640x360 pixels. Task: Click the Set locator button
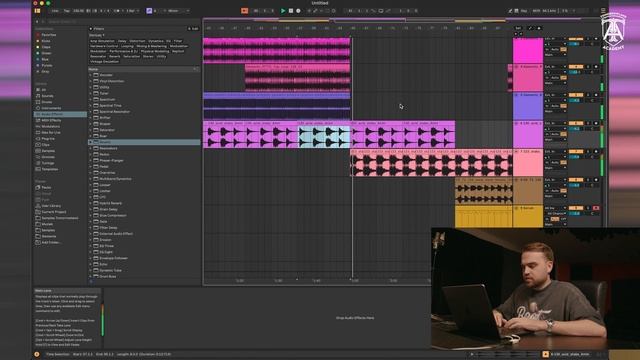coord(518,28)
